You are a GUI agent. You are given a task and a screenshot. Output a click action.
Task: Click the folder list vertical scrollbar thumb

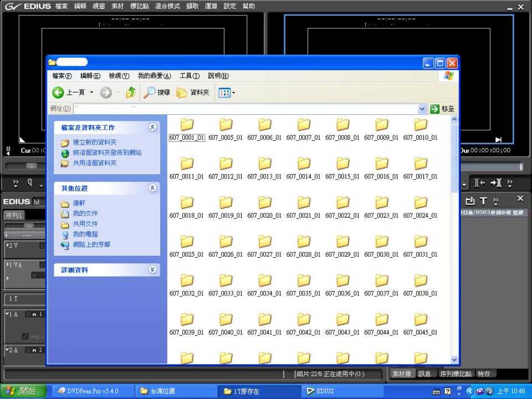tap(454, 158)
